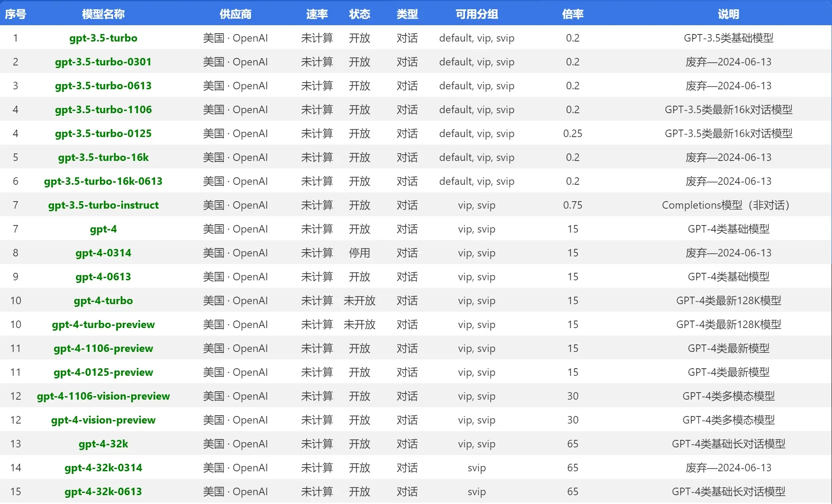Viewport: 832px width, 504px height.
Task: Select the gpt-4-0613 model name
Action: click(x=103, y=277)
